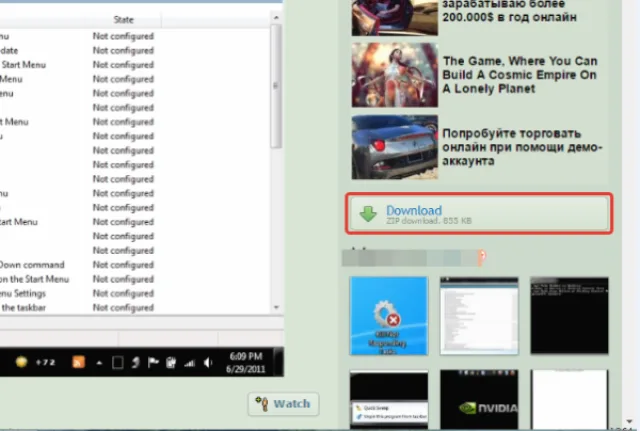Image resolution: width=640 pixels, height=431 pixels.
Task: Select the 'the taskbar' policy row
Action: (135, 308)
